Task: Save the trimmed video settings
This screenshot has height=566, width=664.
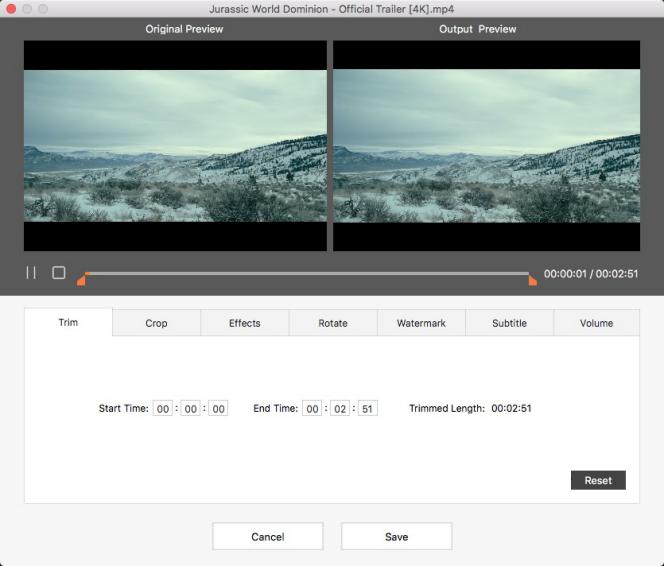Action: pyautogui.click(x=396, y=537)
